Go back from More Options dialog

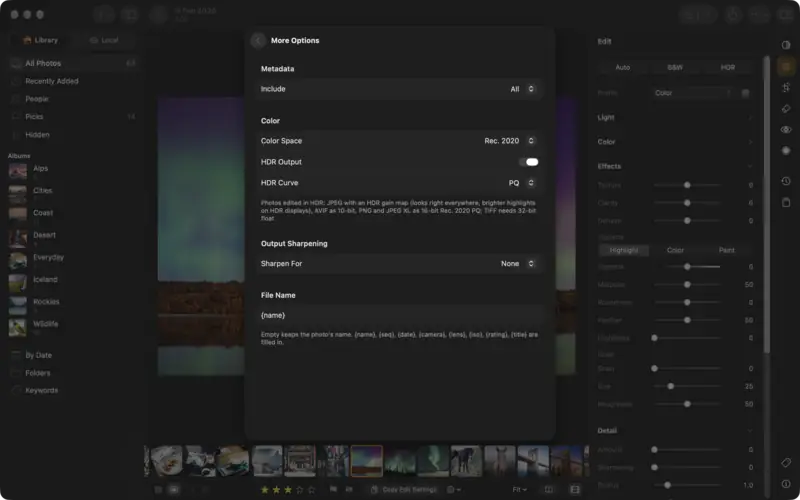point(258,40)
